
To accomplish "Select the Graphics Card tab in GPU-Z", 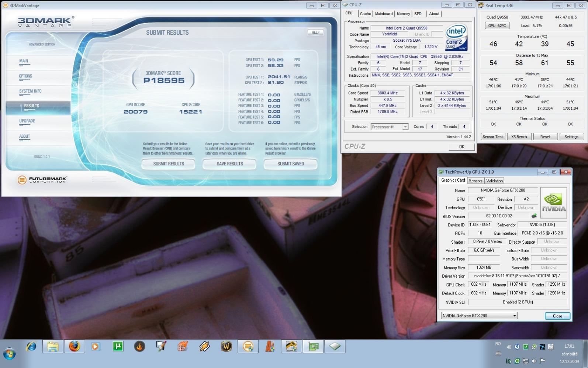I will coord(453,180).
